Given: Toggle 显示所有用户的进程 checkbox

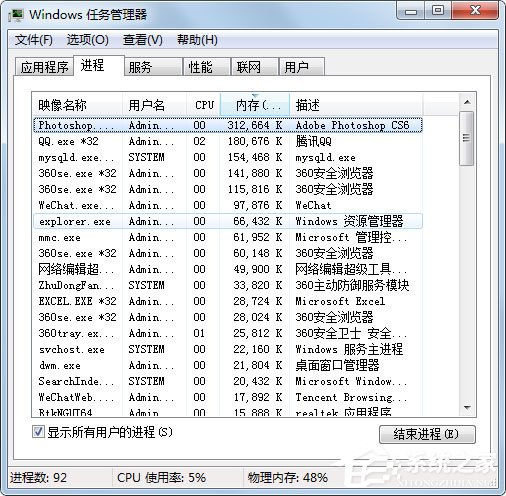Looking at the screenshot, I should point(38,432).
